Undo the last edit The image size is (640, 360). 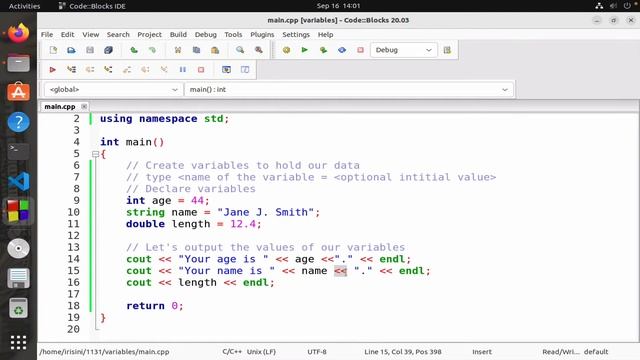[134, 50]
